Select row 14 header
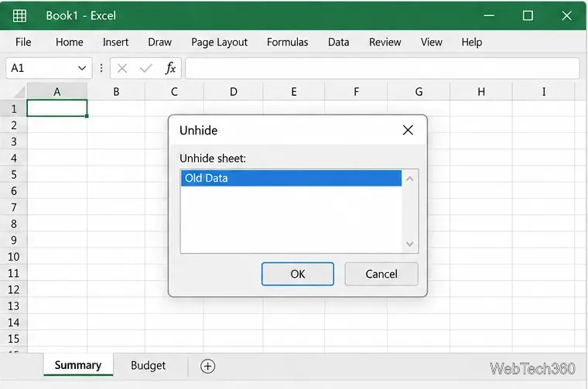The width and height of the screenshot is (588, 389). [x=14, y=322]
